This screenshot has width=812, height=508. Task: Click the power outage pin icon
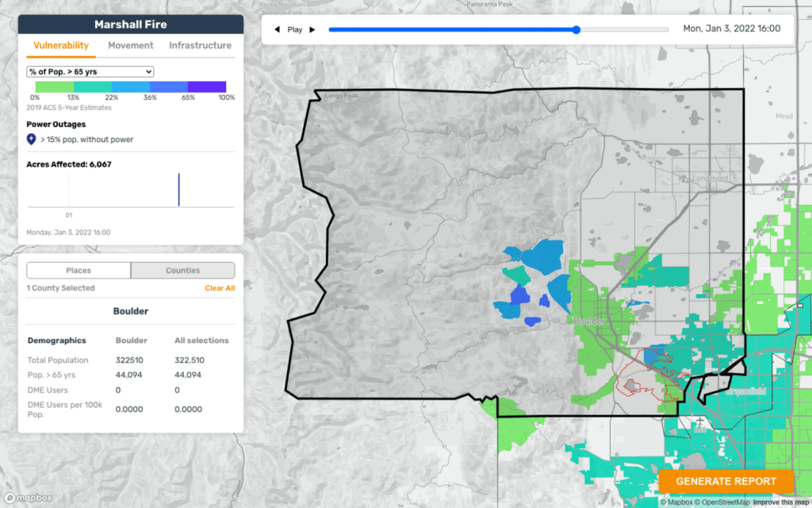coord(32,140)
